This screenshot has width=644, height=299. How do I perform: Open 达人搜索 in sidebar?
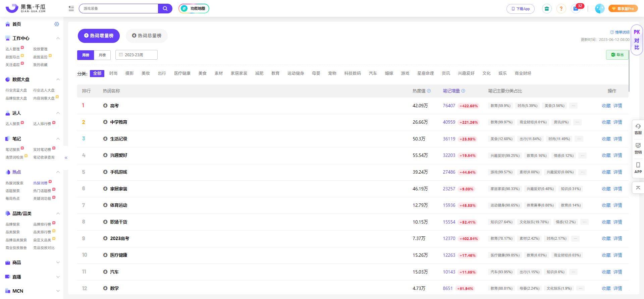pyautogui.click(x=12, y=124)
